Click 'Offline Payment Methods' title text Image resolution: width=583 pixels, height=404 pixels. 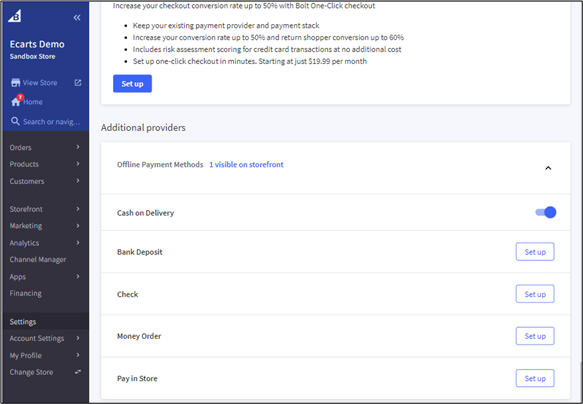[160, 164]
